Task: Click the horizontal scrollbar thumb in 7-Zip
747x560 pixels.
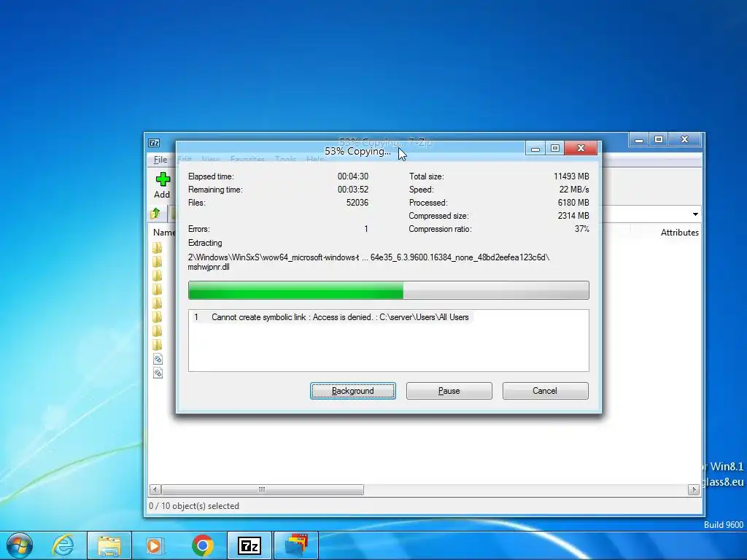Action: click(x=263, y=489)
